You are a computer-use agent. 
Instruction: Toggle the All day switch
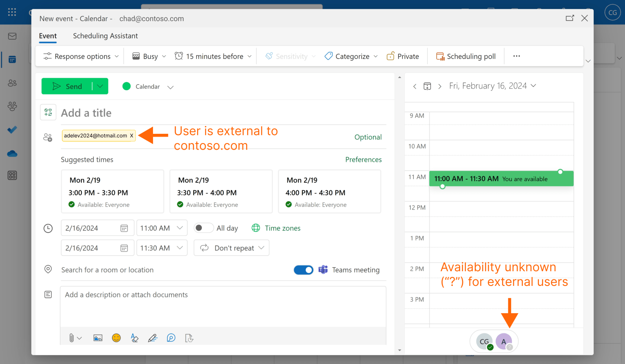pyautogui.click(x=204, y=228)
